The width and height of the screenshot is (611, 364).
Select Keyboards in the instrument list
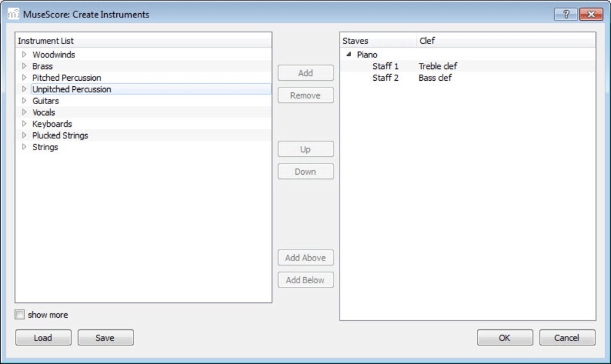coord(52,124)
